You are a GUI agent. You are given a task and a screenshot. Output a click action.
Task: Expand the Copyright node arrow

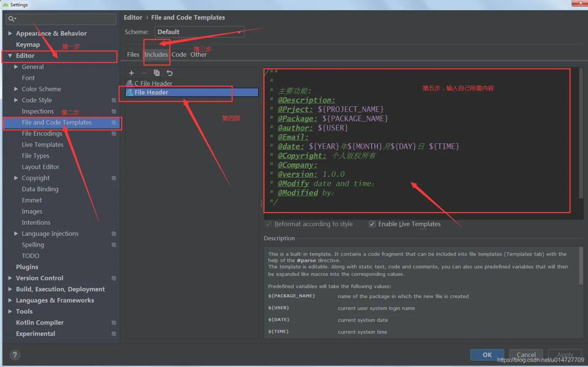[x=16, y=178]
